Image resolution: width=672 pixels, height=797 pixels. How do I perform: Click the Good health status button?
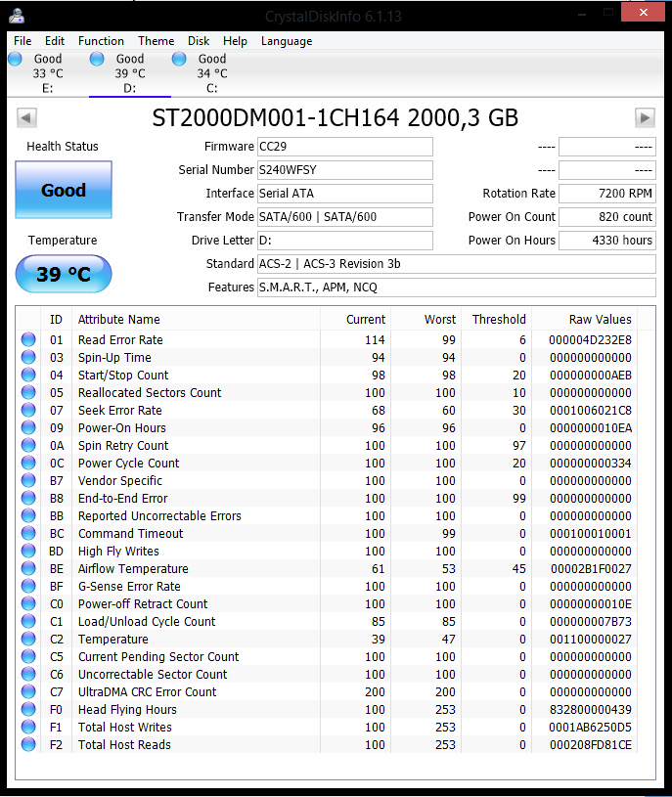(x=64, y=190)
